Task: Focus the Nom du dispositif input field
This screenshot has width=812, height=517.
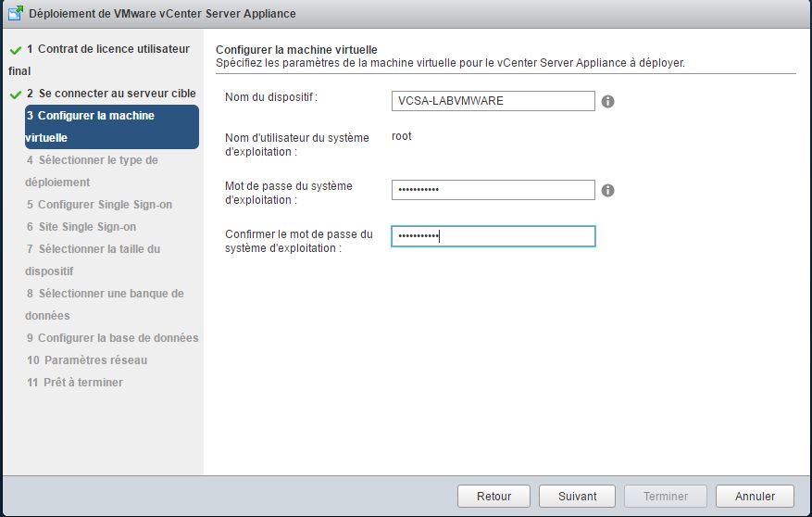Action: (x=493, y=101)
